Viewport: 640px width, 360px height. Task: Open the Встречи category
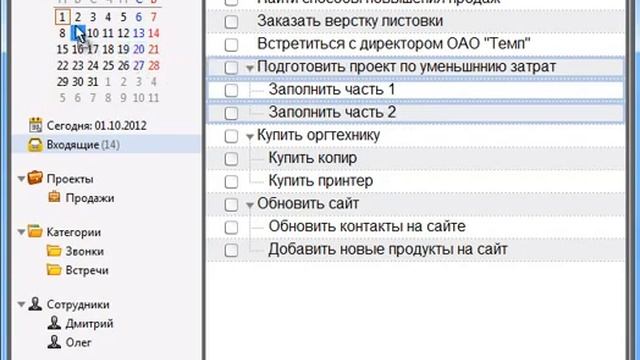click(87, 270)
